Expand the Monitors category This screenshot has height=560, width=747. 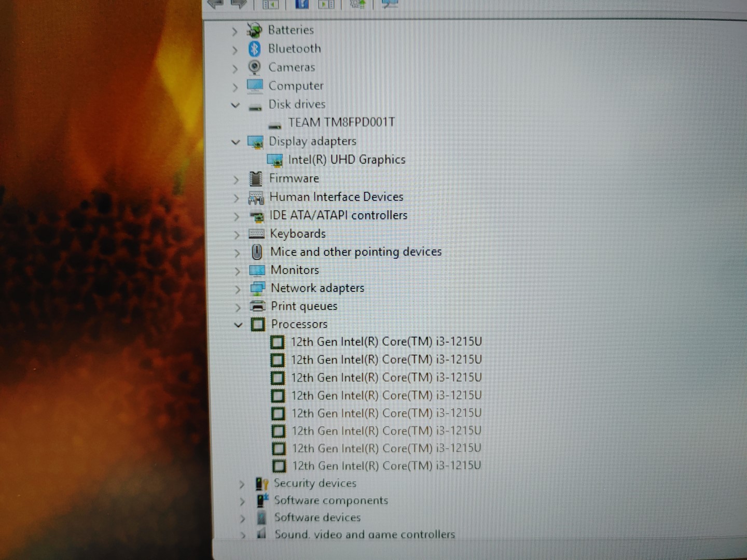[237, 271]
